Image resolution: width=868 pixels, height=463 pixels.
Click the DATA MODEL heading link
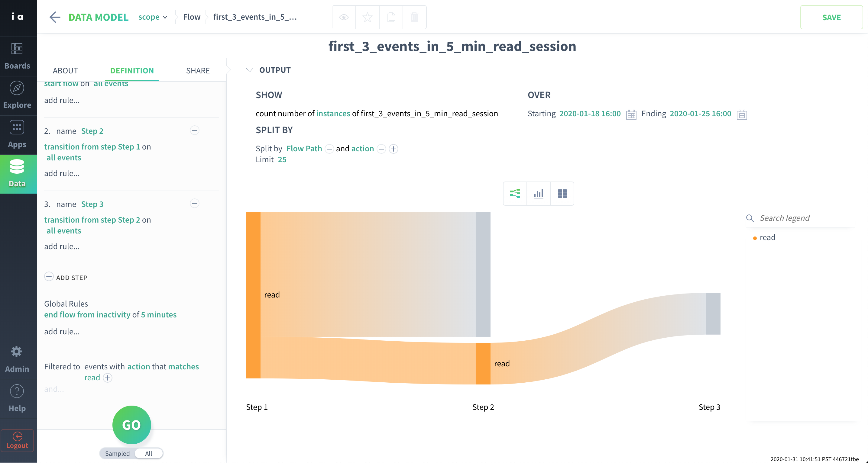99,17
